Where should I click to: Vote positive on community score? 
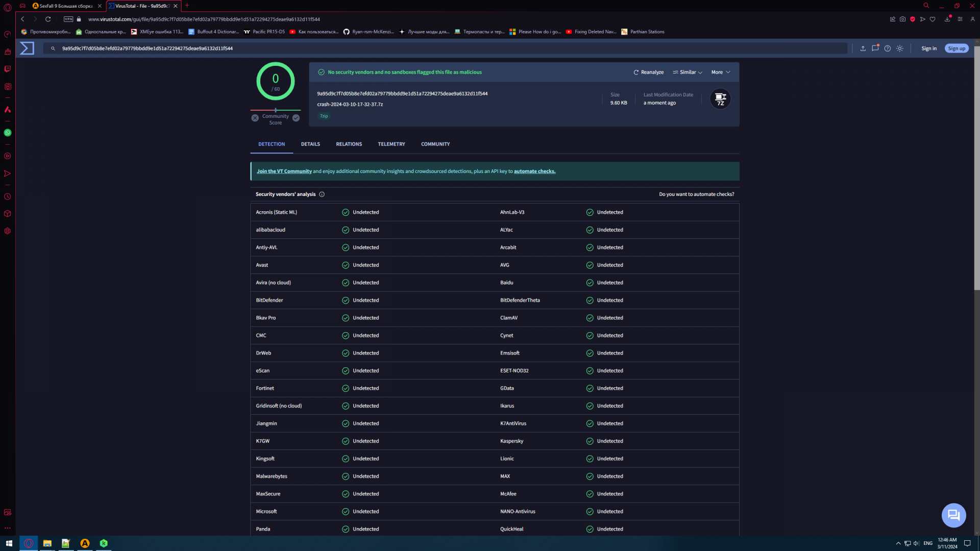pyautogui.click(x=296, y=118)
